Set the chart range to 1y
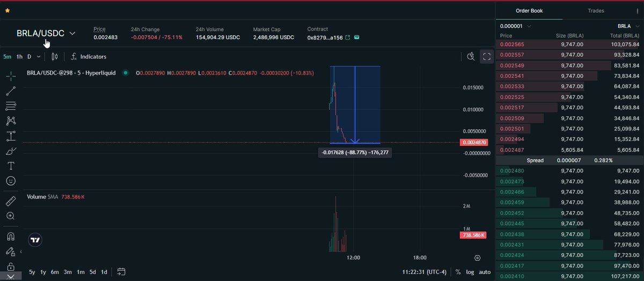 43,272
